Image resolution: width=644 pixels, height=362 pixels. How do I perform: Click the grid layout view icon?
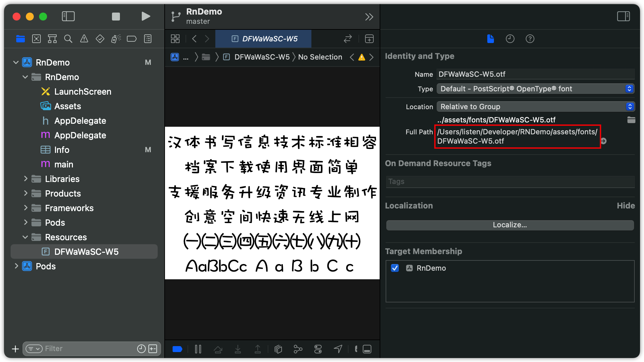(x=175, y=38)
